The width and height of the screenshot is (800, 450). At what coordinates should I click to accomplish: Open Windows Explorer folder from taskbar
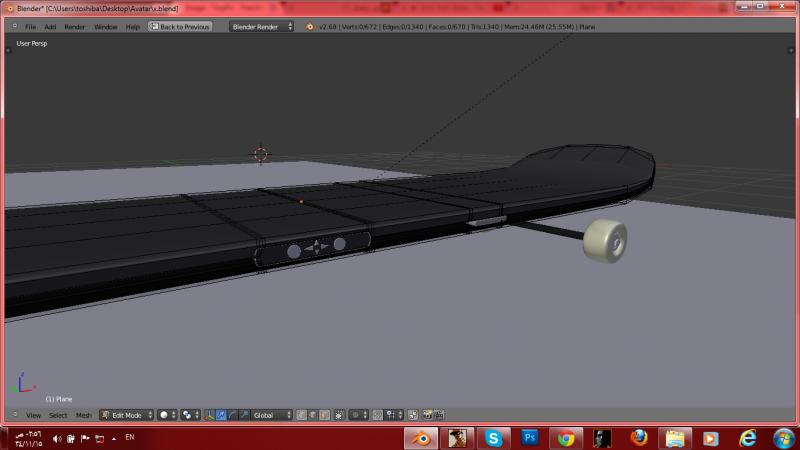pyautogui.click(x=675, y=438)
